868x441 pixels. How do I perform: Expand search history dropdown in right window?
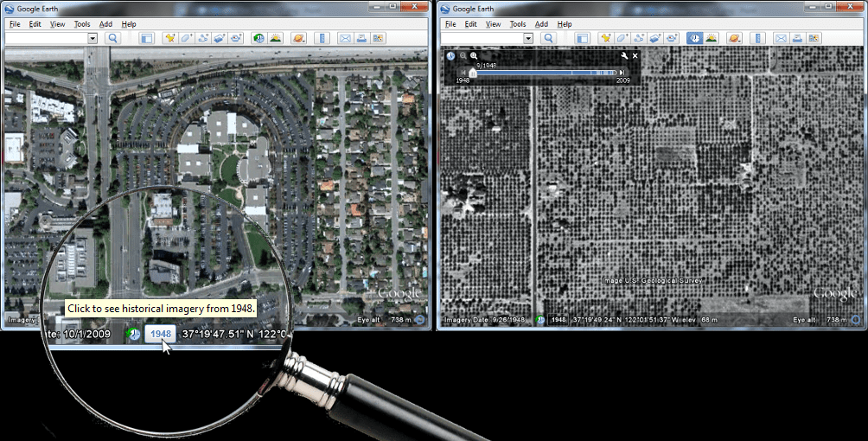(528, 38)
